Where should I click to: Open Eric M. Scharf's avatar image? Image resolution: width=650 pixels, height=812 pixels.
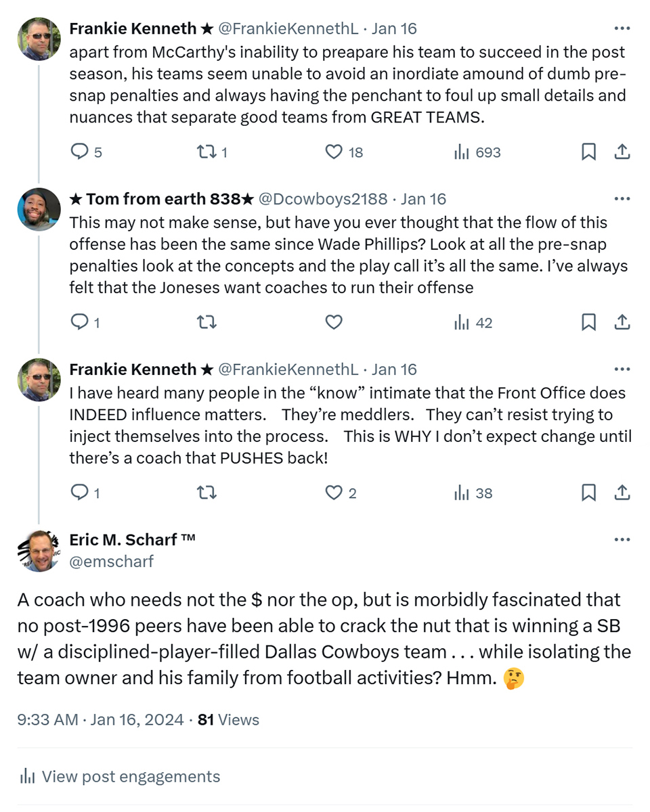tap(39, 550)
